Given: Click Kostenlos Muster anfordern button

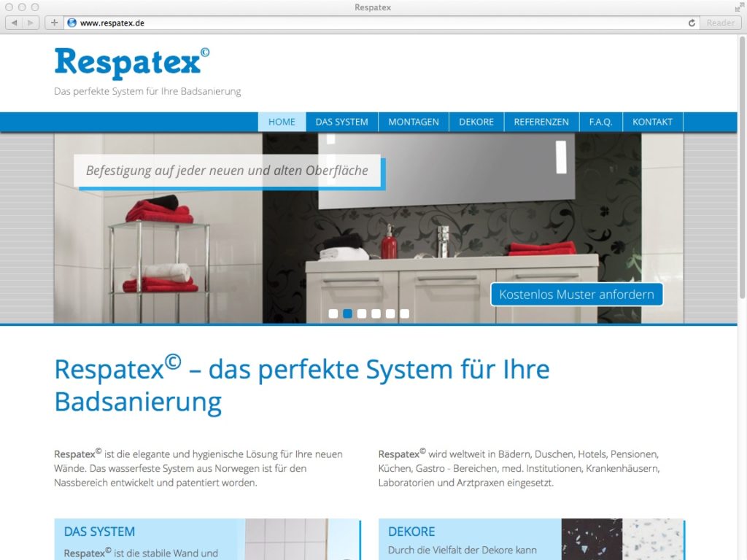Looking at the screenshot, I should [576, 295].
